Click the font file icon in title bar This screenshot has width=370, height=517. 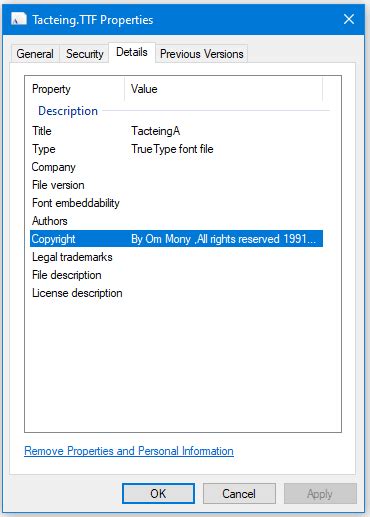(19, 19)
